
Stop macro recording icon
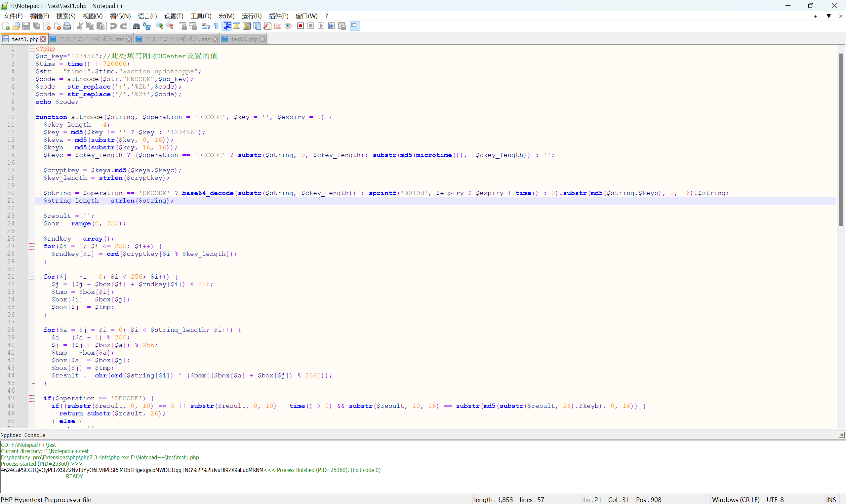[311, 26]
